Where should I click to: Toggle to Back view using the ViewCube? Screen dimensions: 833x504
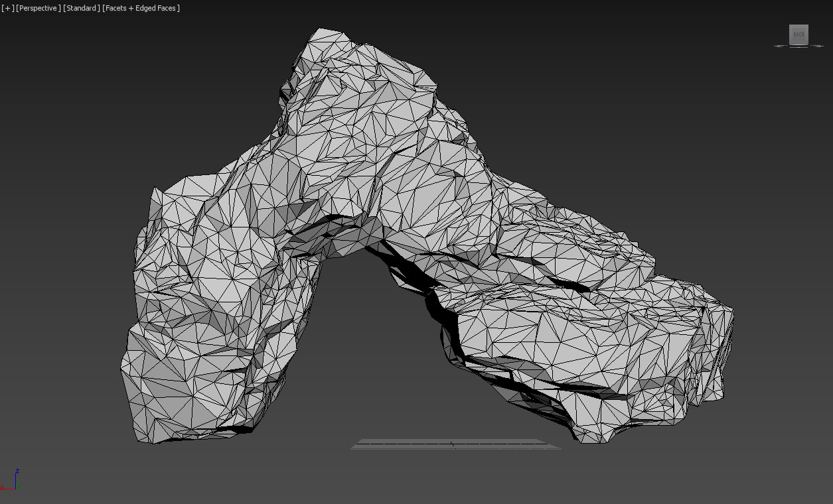798,34
